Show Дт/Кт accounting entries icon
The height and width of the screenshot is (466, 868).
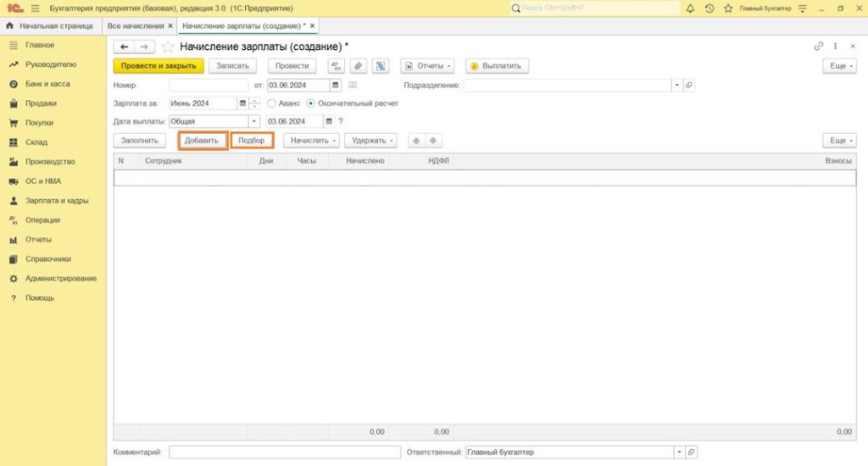(x=336, y=66)
